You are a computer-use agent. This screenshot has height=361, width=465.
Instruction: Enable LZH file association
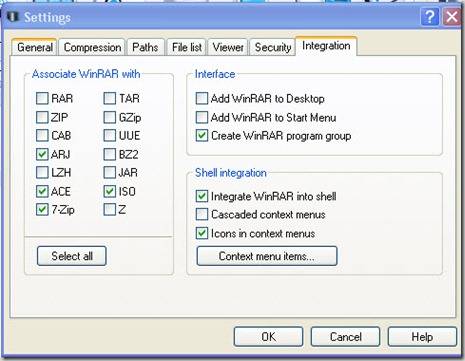pos(42,173)
